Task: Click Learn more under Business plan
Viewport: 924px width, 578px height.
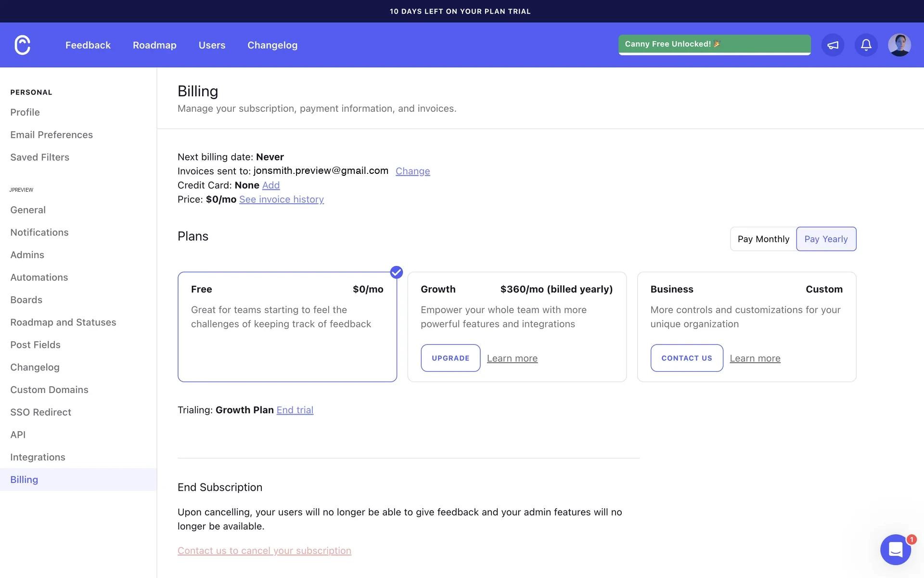Action: click(755, 358)
